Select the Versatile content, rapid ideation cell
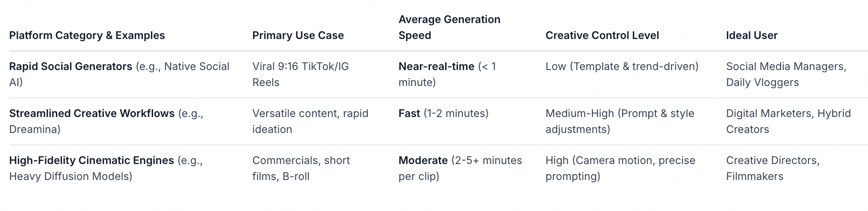Viewport: 868px width, 211px height. (310, 121)
